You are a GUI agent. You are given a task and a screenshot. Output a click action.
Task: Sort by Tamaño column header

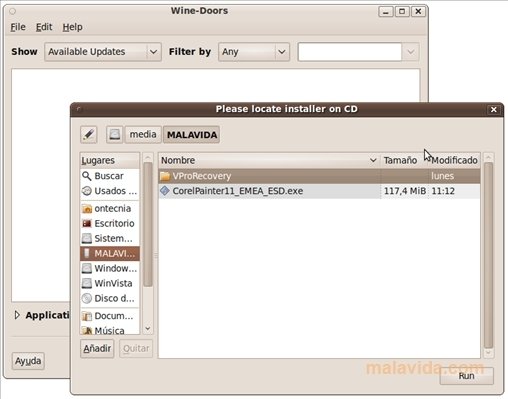404,160
